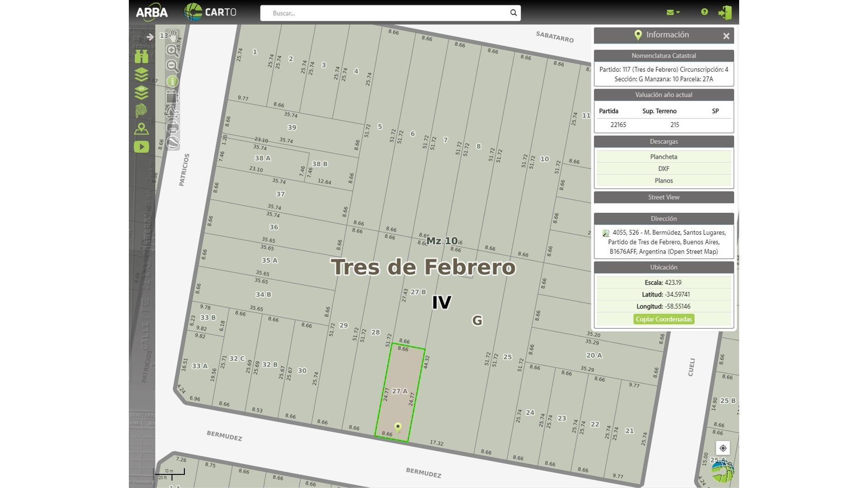Open the Street View section
This screenshot has width=868, height=488.
point(663,197)
